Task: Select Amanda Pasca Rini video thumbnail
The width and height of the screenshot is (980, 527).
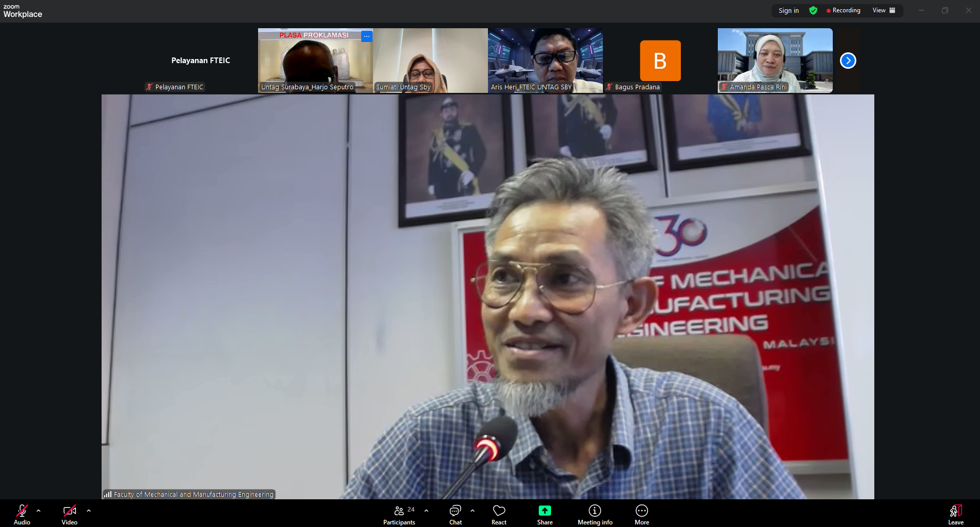Action: tap(775, 60)
